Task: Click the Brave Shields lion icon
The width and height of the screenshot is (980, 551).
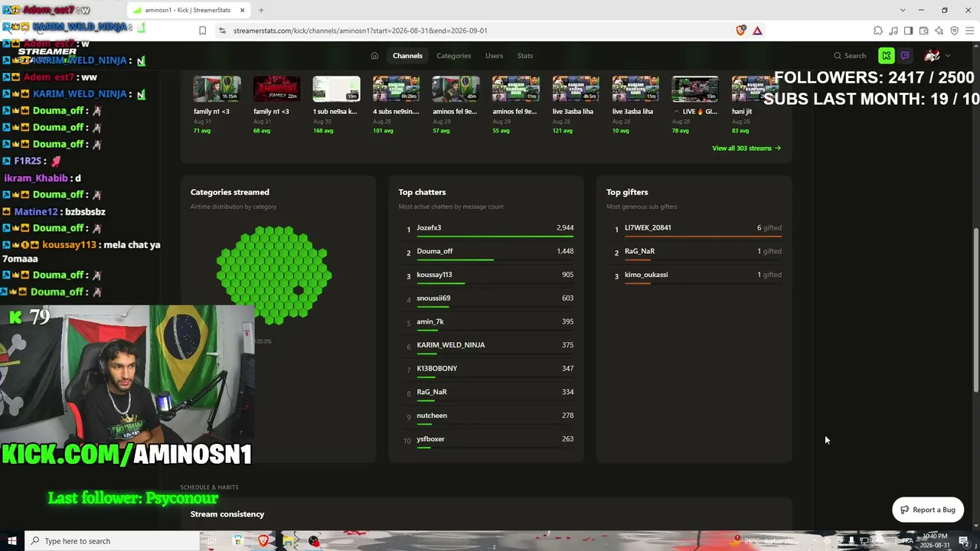Action: tap(740, 31)
